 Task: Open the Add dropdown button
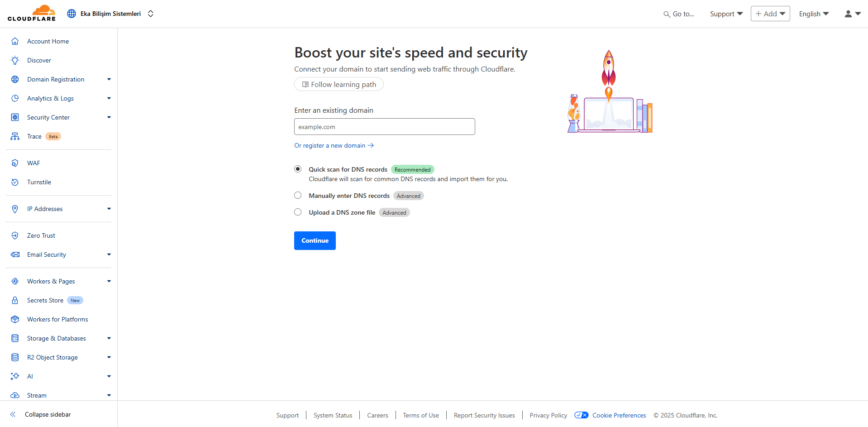point(770,14)
